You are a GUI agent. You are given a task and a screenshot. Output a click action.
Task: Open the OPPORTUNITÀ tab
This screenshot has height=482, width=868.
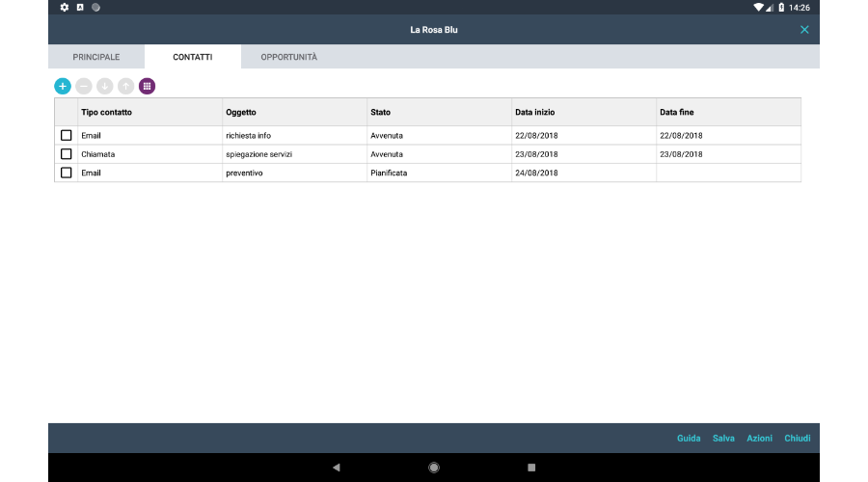point(288,57)
